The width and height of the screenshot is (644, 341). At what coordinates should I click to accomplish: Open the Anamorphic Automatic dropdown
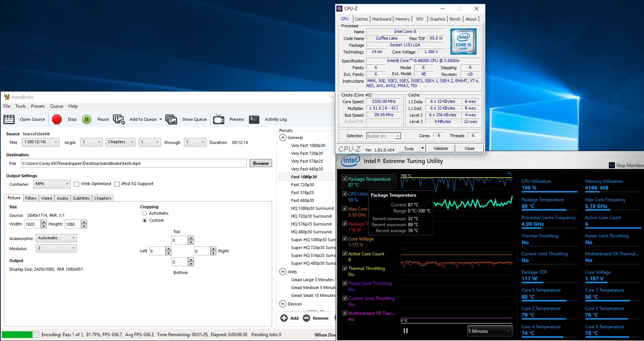click(x=56, y=238)
